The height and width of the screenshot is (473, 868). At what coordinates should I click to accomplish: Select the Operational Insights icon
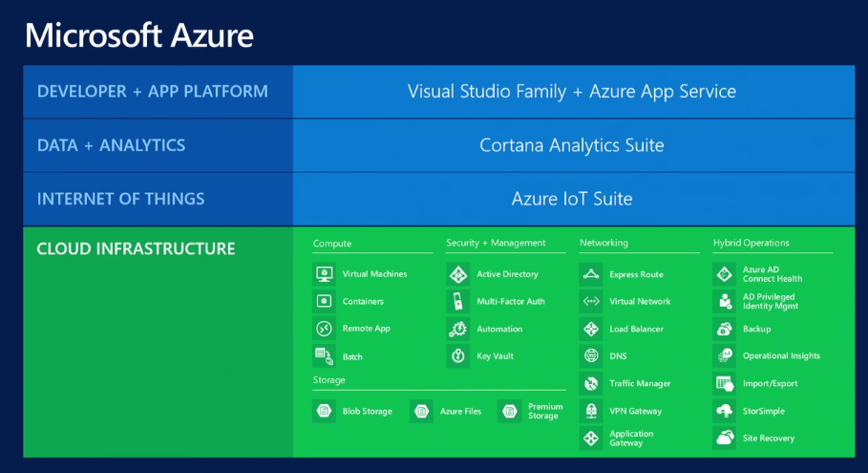pos(725,355)
